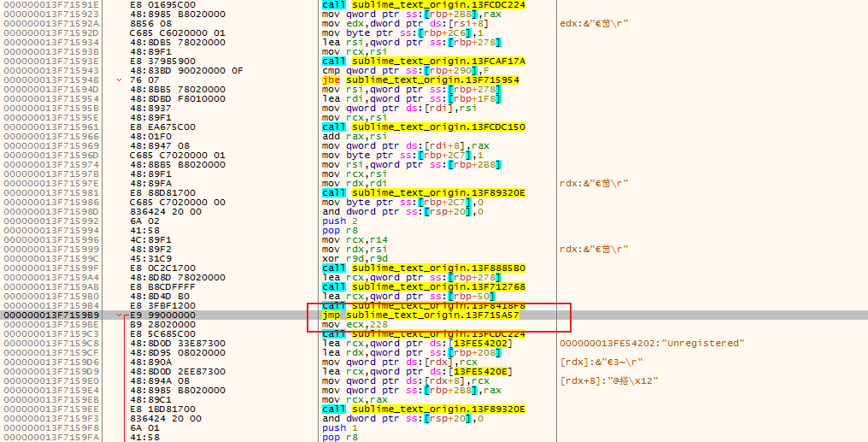The width and height of the screenshot is (868, 442).
Task: Select highlighted address 000000013F7159B9
Action: pyautogui.click(x=51, y=315)
